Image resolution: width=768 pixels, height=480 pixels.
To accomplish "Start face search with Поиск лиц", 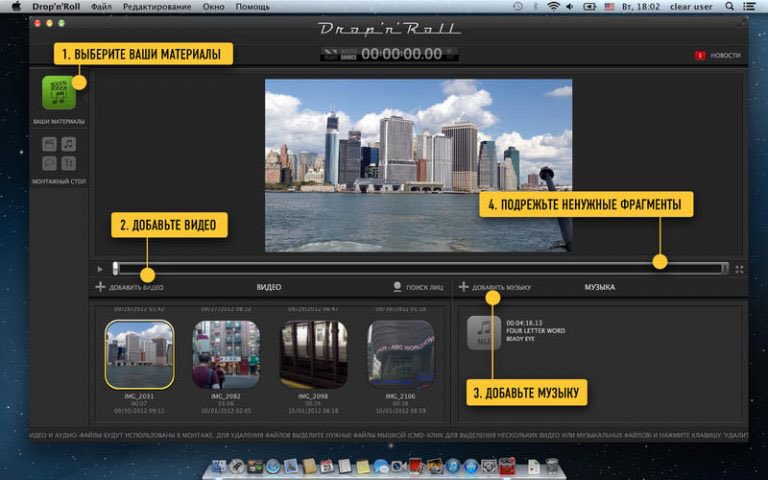I will [424, 288].
